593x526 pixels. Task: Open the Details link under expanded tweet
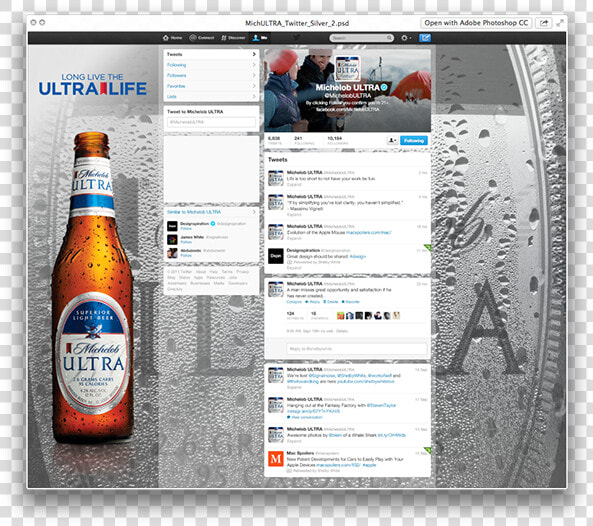click(342, 331)
